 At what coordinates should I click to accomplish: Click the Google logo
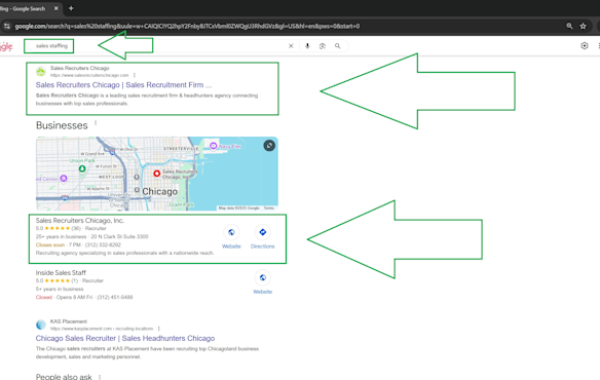6,46
